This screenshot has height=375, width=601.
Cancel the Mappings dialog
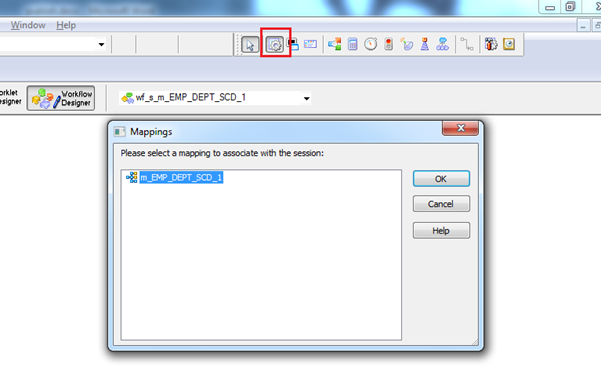click(x=441, y=204)
